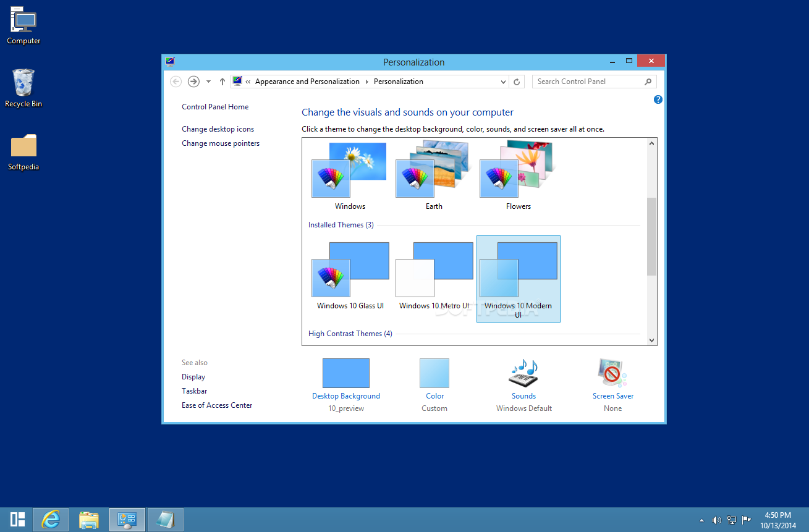Click the Color customization icon

click(434, 373)
